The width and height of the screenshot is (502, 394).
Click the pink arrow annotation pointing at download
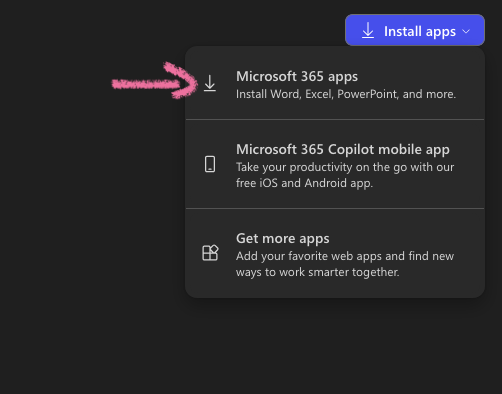coord(154,80)
